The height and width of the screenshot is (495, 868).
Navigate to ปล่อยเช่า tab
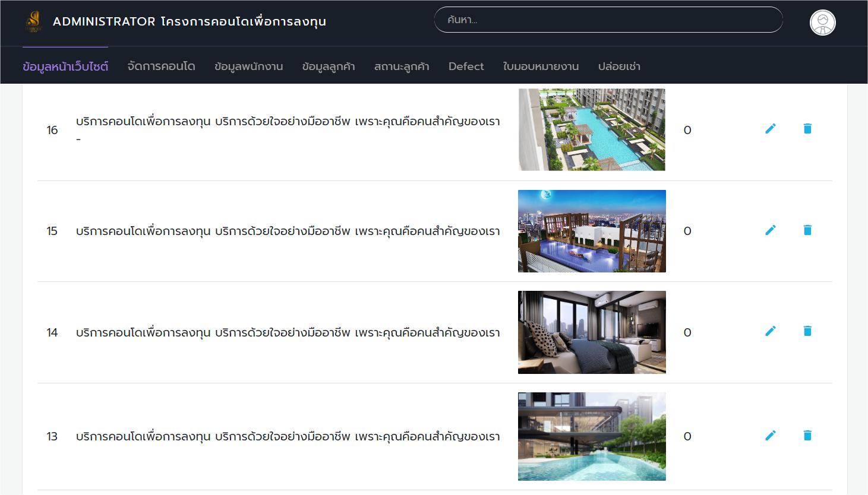pos(619,66)
